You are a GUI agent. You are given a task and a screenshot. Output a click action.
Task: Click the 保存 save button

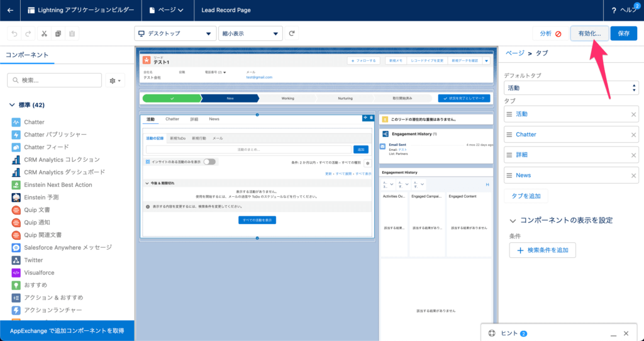623,33
